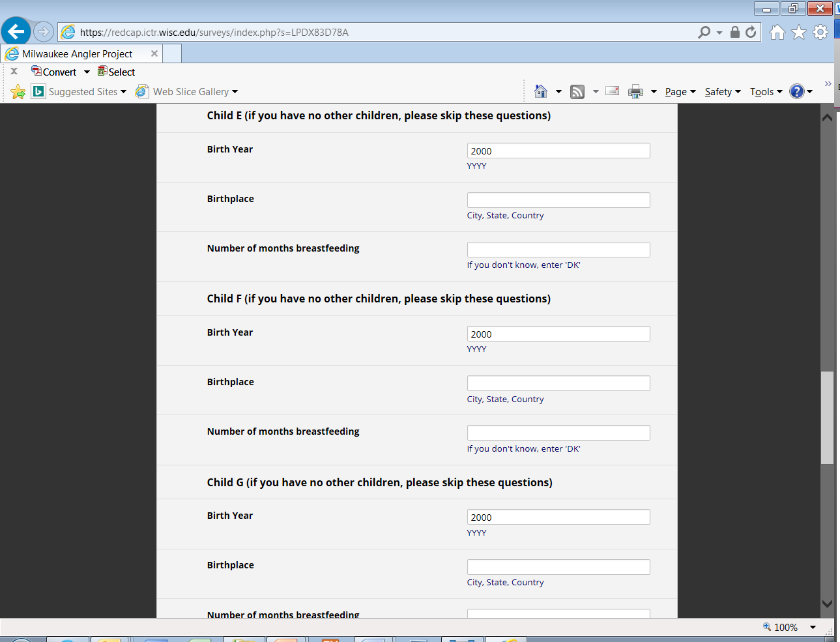Click the 'Child E' section heading text
The image size is (840, 642).
[x=379, y=115]
